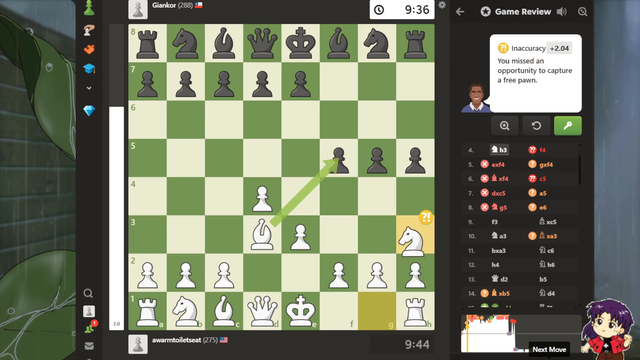The height and width of the screenshot is (360, 640).
Task: Click the Game Review star icon
Action: click(485, 11)
